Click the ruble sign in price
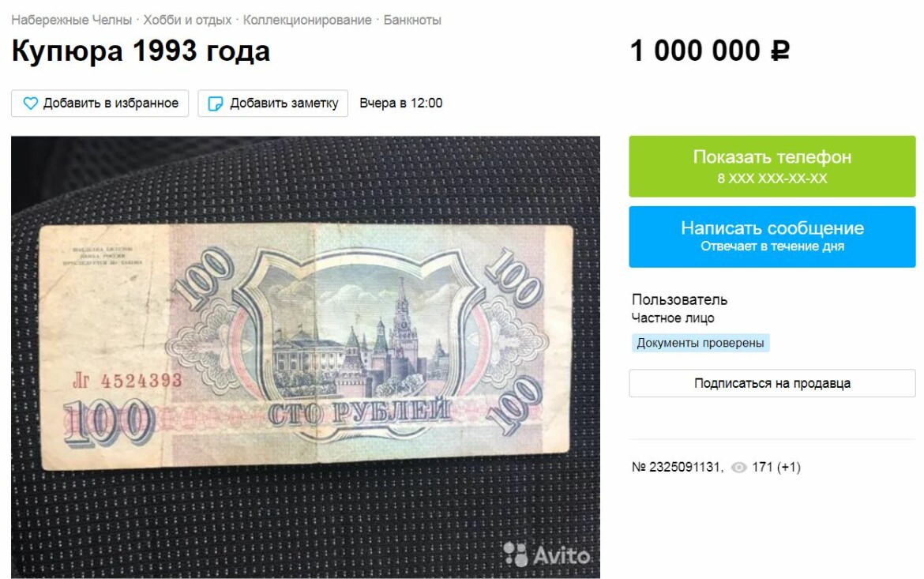The height and width of the screenshot is (579, 924). (x=780, y=51)
